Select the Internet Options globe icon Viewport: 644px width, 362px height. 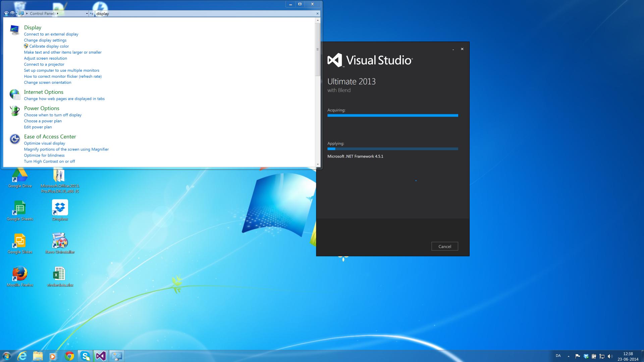14,95
